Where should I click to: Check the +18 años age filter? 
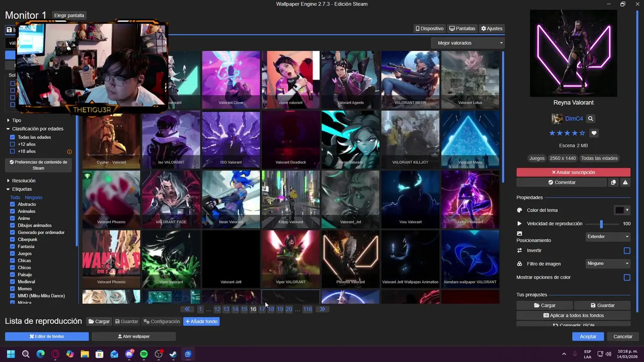click(13, 151)
